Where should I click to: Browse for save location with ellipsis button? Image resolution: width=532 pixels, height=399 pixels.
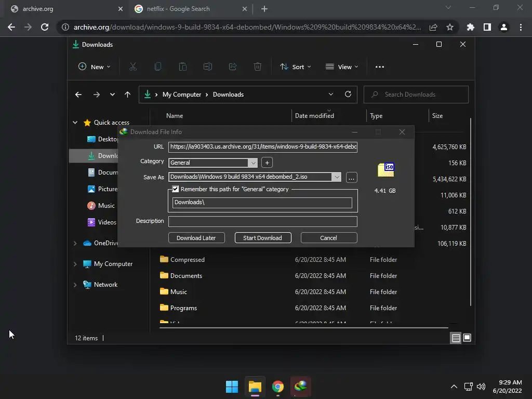352,178
